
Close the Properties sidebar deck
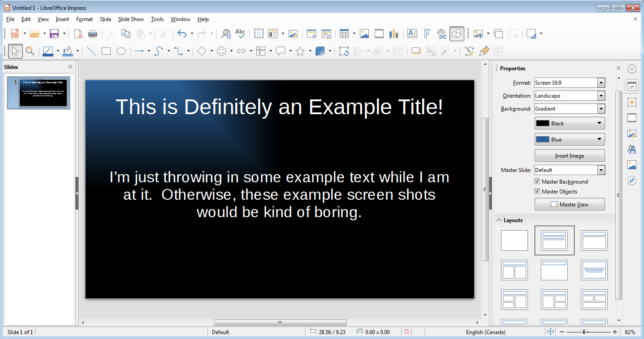click(x=618, y=68)
